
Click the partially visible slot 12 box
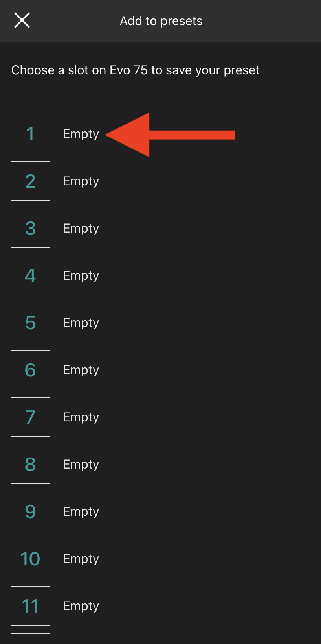pyautogui.click(x=31, y=639)
